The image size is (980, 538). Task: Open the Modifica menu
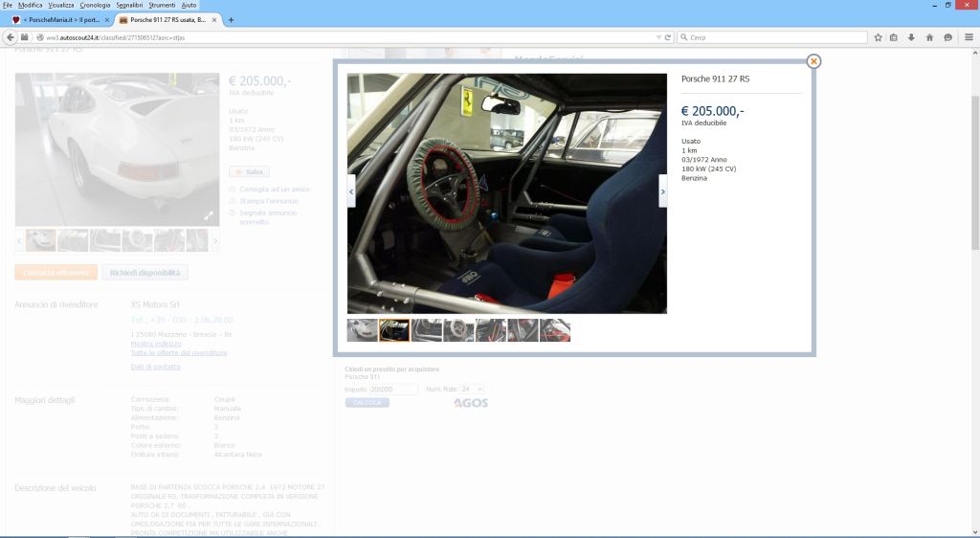[x=30, y=5]
